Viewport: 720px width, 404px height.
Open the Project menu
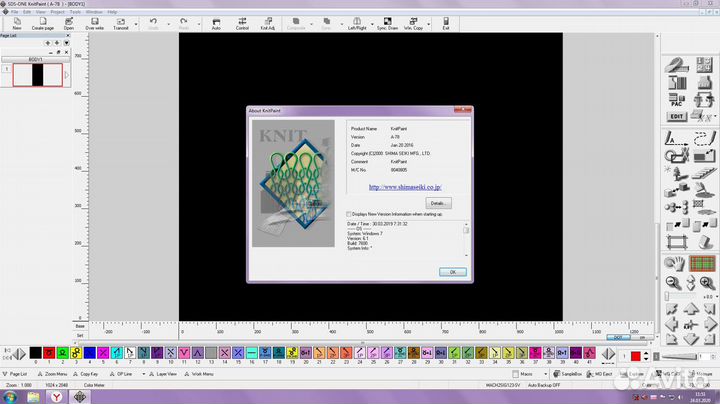point(57,12)
